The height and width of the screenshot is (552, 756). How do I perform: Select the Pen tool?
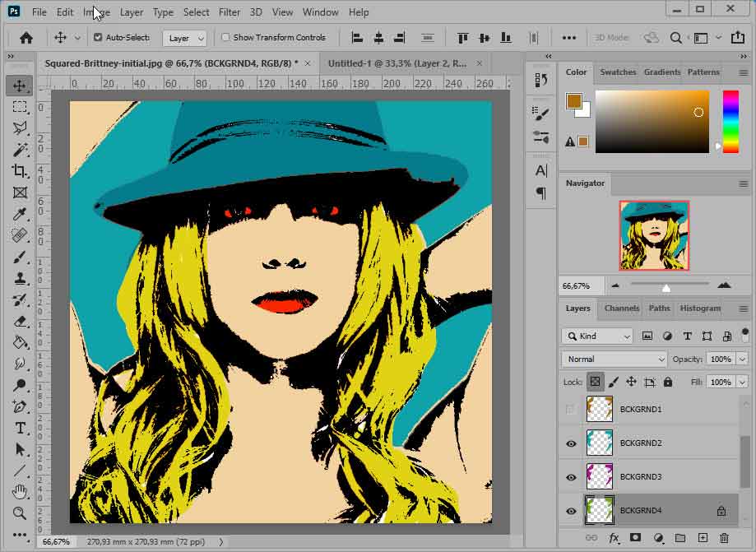pos(20,406)
